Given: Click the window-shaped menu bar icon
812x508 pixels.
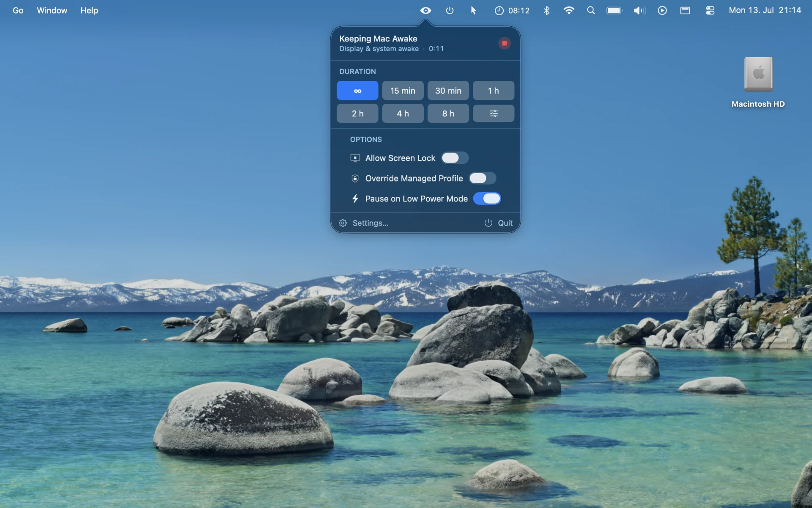Looking at the screenshot, I should (x=685, y=11).
